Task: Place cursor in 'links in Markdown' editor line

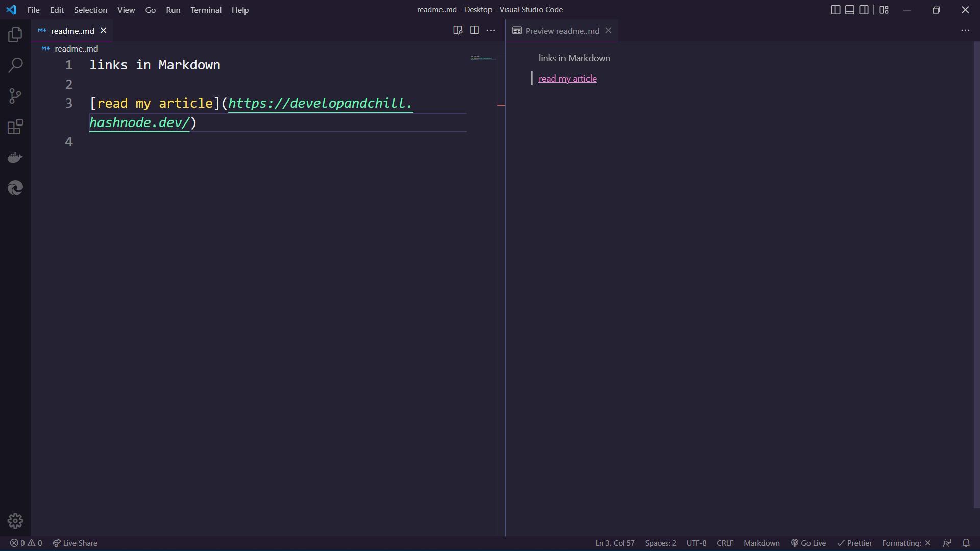Action: 155,65
